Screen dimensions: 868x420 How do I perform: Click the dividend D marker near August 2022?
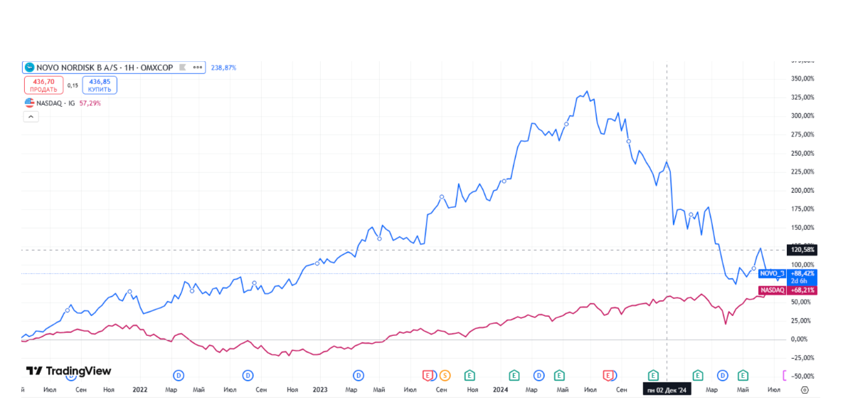point(248,375)
